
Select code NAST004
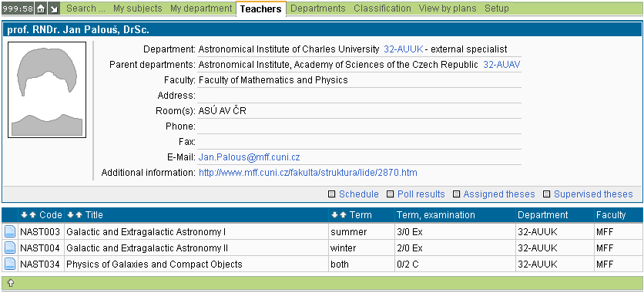coord(40,248)
